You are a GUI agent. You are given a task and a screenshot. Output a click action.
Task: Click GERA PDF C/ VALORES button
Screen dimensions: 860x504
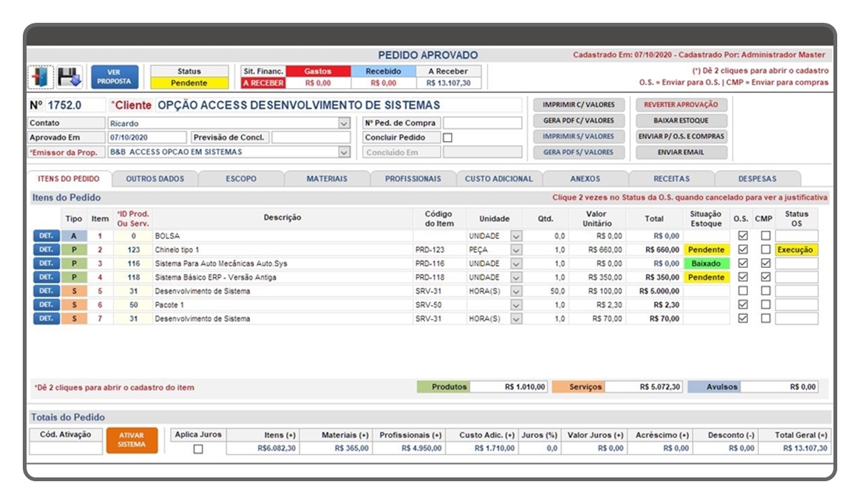(x=578, y=121)
